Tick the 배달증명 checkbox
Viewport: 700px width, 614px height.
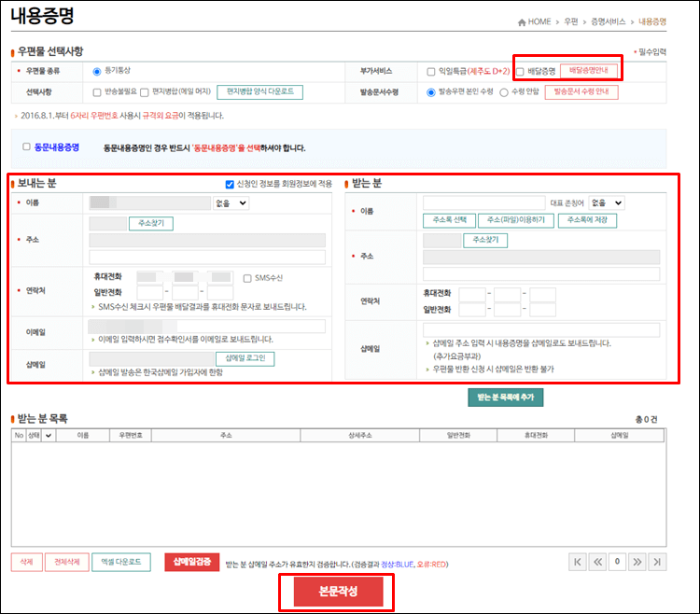click(520, 72)
